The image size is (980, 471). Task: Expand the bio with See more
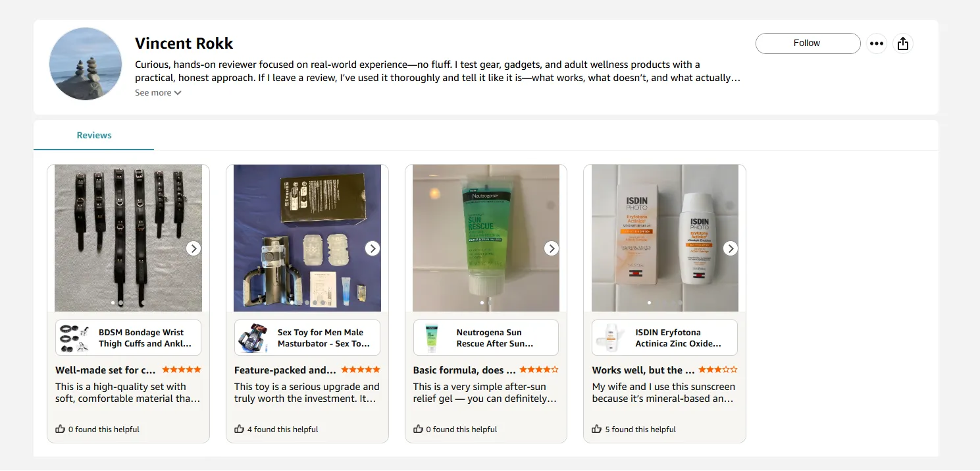158,93
